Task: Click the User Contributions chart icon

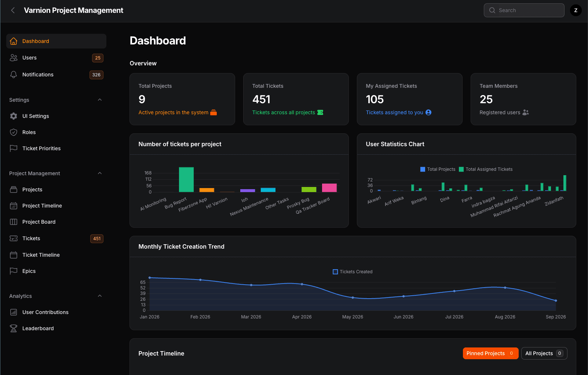Action: click(14, 312)
